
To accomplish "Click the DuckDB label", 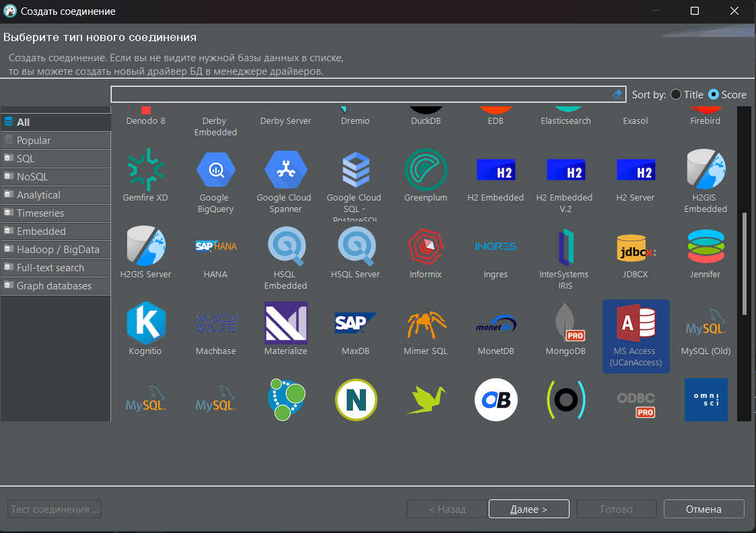I will pyautogui.click(x=425, y=121).
